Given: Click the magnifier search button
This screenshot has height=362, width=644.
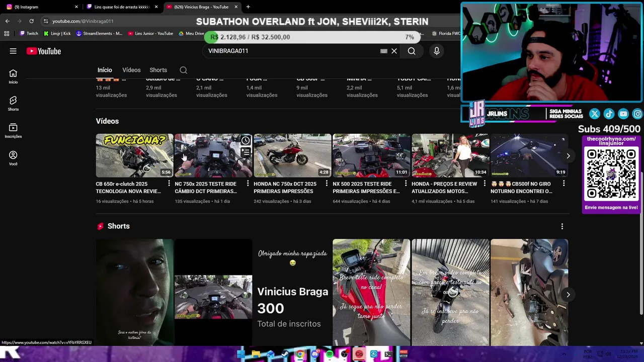Looking at the screenshot, I should (x=412, y=51).
